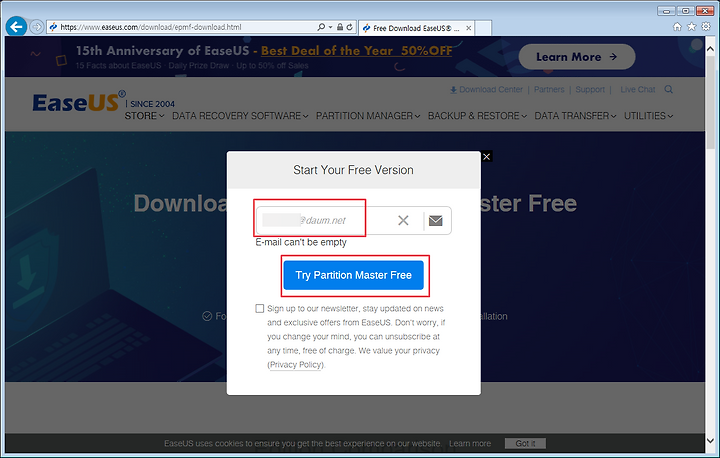Click Best Deal of the Year 50%OFF link
Image resolution: width=720 pixels, height=458 pixels.
[x=356, y=51]
